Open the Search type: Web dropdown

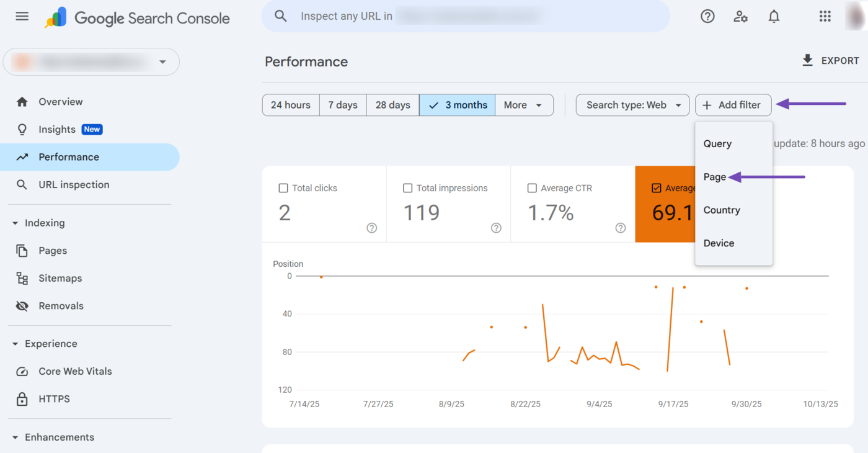coord(632,105)
